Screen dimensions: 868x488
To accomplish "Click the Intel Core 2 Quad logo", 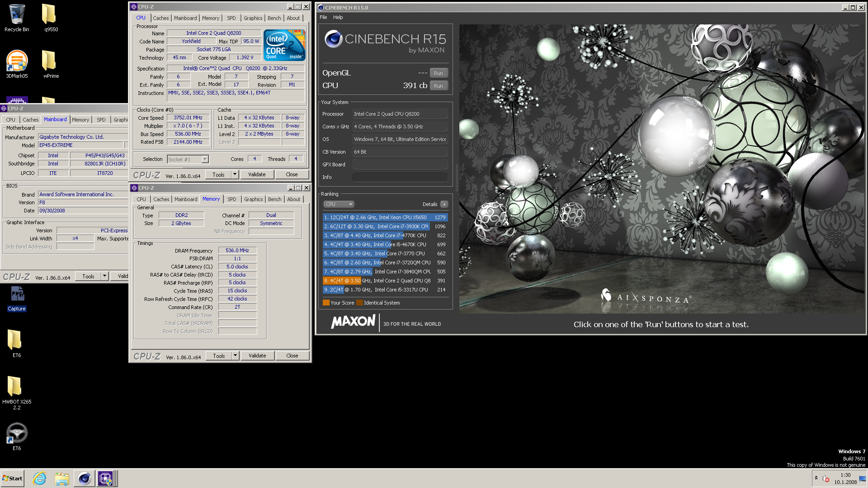I will [284, 45].
